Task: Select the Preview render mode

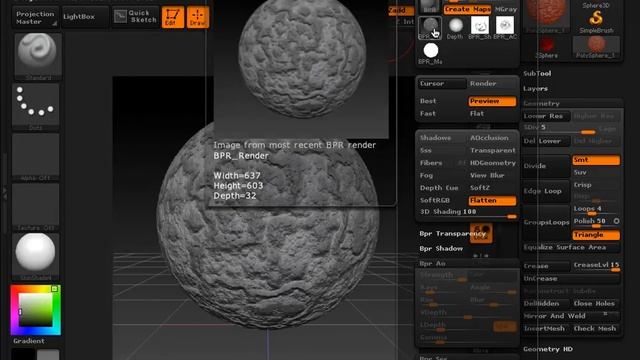Action: (x=492, y=101)
